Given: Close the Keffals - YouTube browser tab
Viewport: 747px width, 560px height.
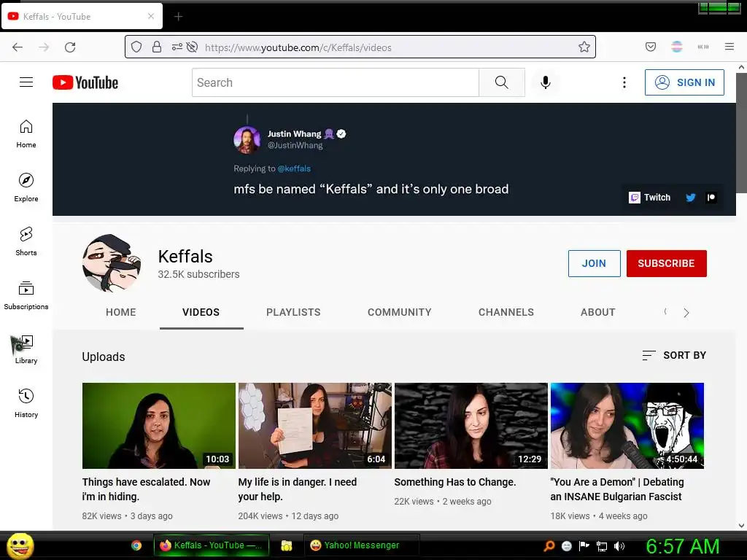Looking at the screenshot, I should tap(151, 16).
